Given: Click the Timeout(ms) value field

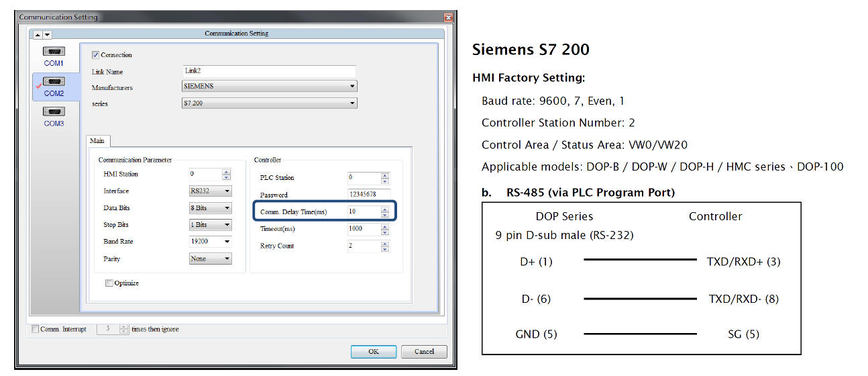Looking at the screenshot, I should (364, 229).
